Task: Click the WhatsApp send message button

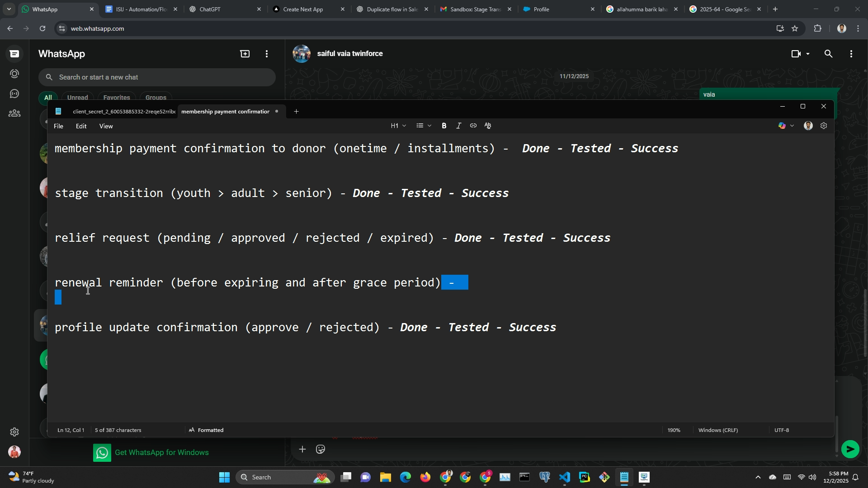Action: [850, 449]
